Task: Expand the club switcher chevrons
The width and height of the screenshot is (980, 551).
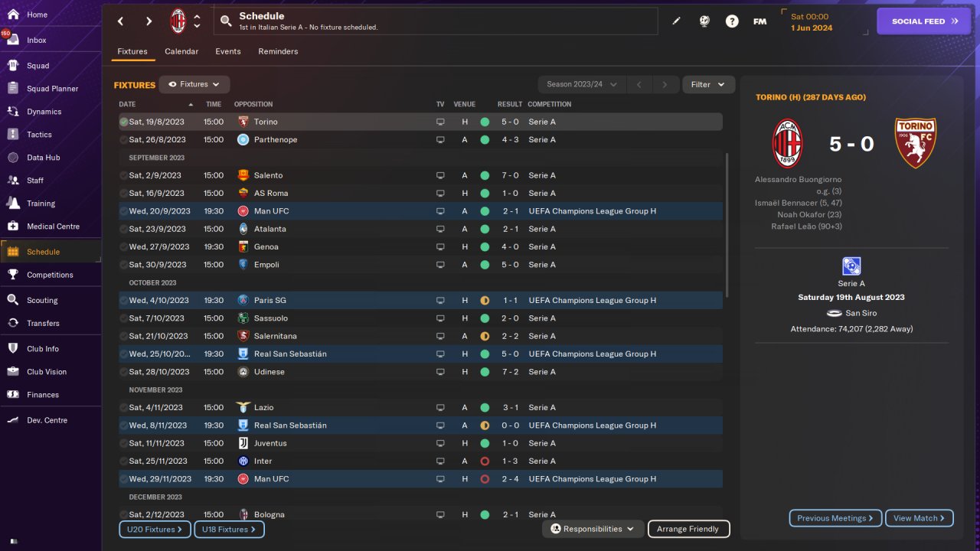Action: click(x=198, y=21)
